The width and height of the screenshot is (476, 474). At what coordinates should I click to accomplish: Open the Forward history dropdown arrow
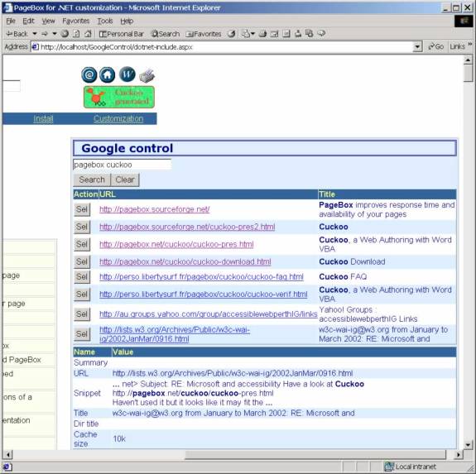(x=55, y=34)
